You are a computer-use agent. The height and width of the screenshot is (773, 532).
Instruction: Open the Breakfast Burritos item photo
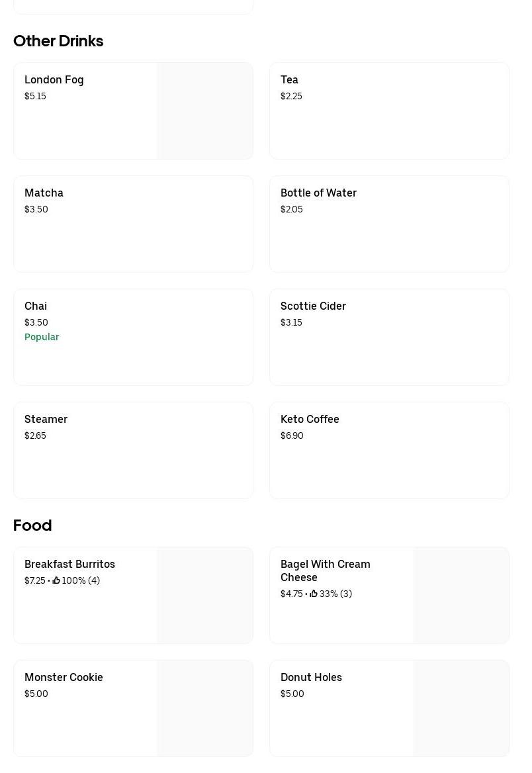[x=204, y=595]
